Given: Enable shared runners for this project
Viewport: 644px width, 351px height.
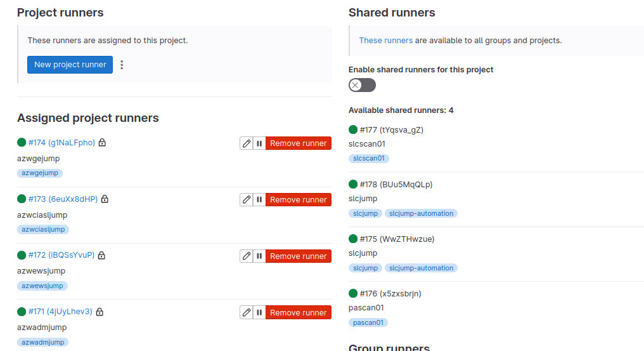Looking at the screenshot, I should coord(362,85).
